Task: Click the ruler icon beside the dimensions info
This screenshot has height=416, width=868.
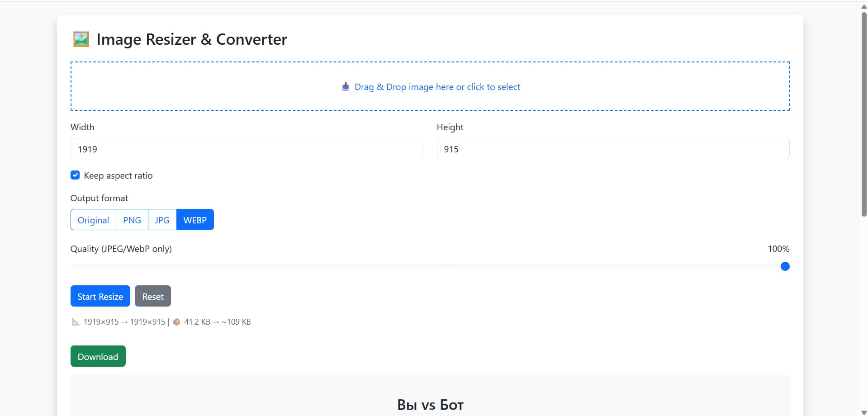Action: pos(76,322)
